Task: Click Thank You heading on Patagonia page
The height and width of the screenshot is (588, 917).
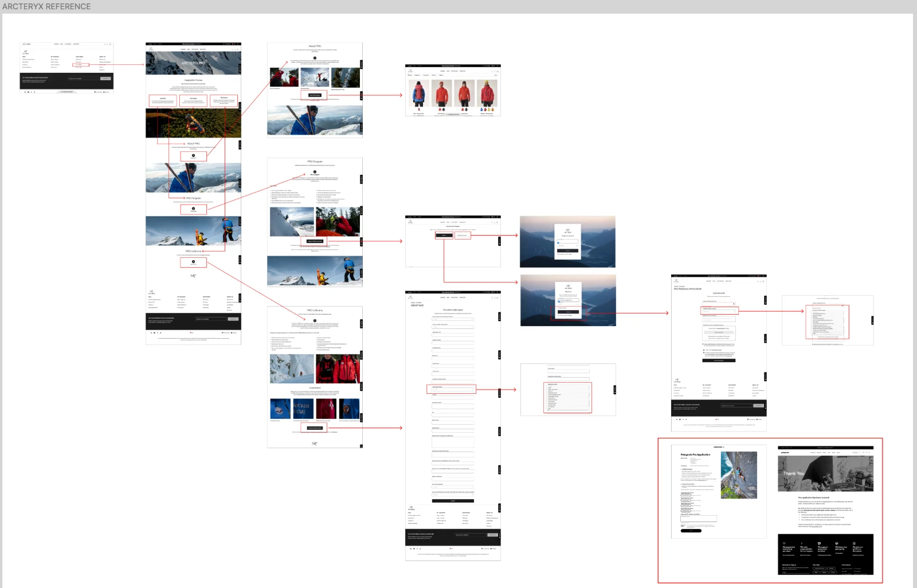Action: pos(794,473)
